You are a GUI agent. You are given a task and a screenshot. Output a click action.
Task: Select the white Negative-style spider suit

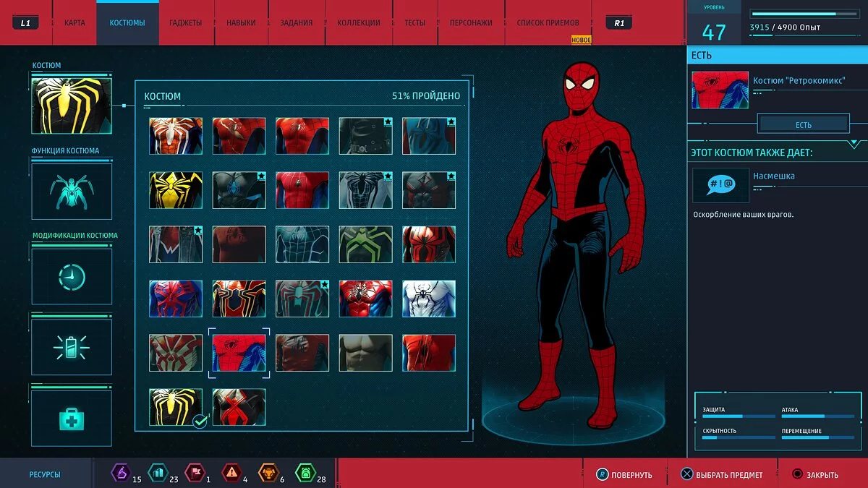click(x=429, y=299)
